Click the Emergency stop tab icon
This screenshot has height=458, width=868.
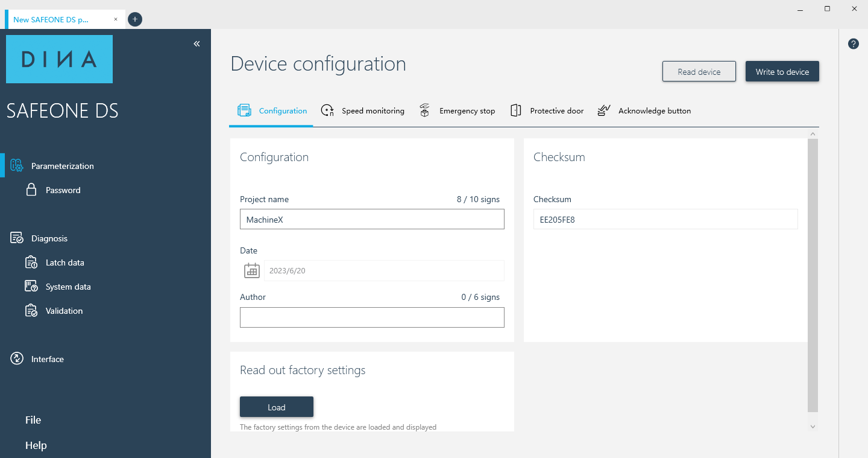424,110
